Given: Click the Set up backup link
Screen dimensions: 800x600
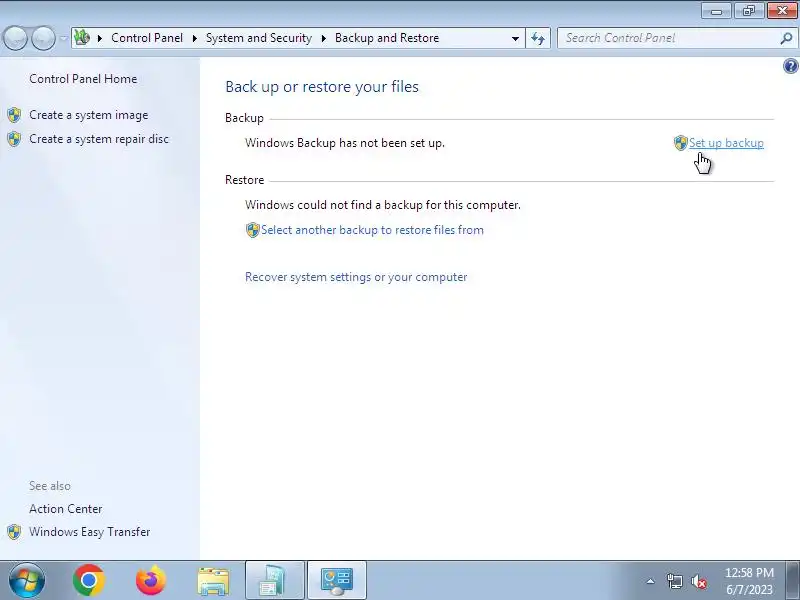Looking at the screenshot, I should (x=726, y=143).
